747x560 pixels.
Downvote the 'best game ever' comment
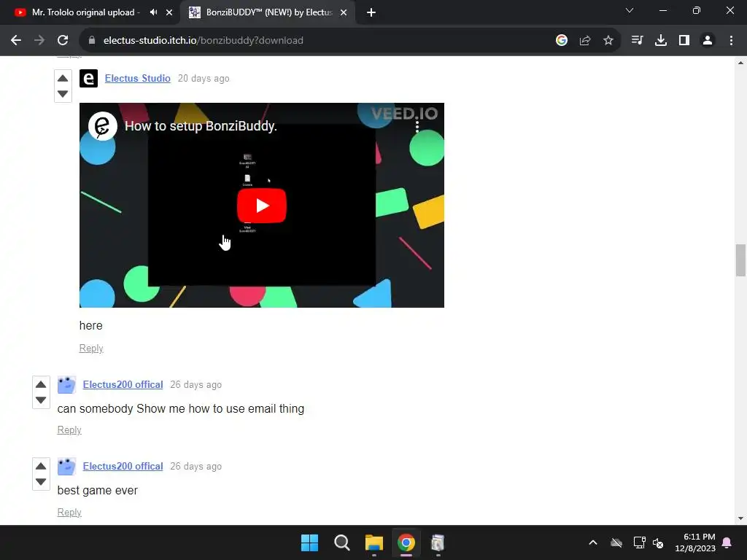coord(41,481)
